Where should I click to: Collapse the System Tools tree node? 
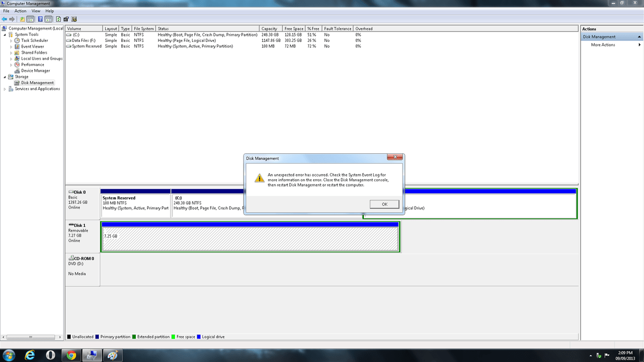pyautogui.click(x=5, y=34)
